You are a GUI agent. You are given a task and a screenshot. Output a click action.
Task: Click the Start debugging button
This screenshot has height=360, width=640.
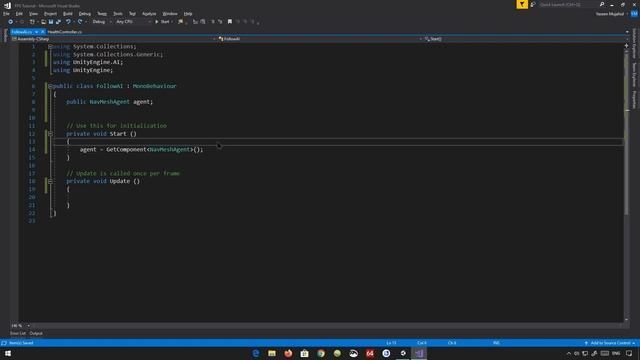click(162, 22)
